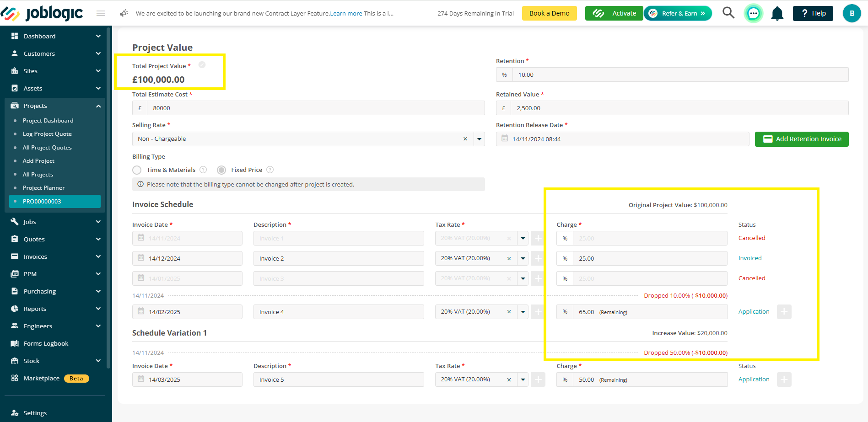The width and height of the screenshot is (868, 422).
Task: Open the Invoice 2 tax rate dropdown arrow
Action: pyautogui.click(x=523, y=258)
